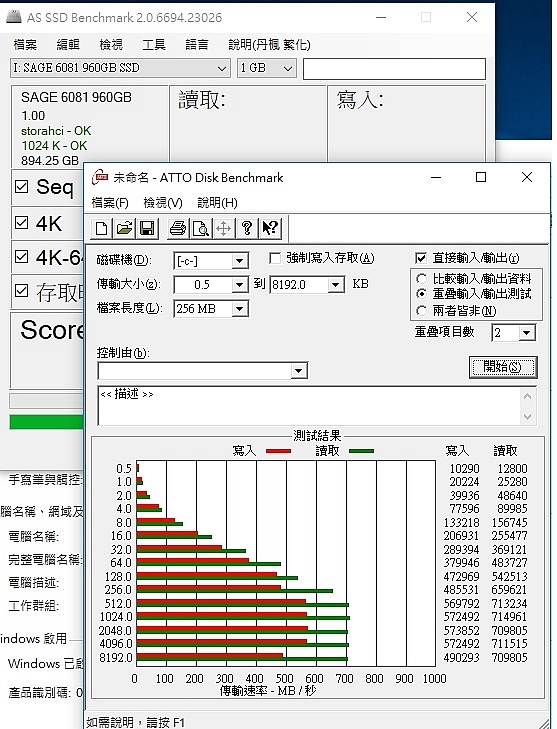
Task: Click the move crosshair icon in ATTO toolbar
Action: 224,228
